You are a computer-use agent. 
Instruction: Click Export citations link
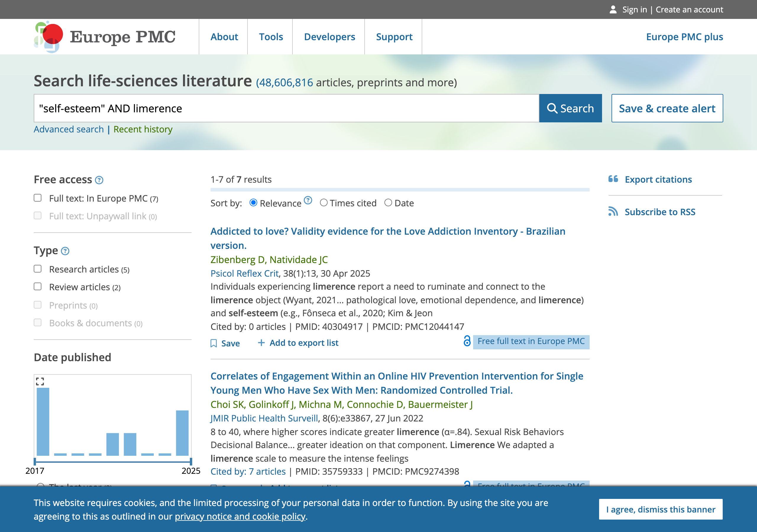pyautogui.click(x=659, y=179)
